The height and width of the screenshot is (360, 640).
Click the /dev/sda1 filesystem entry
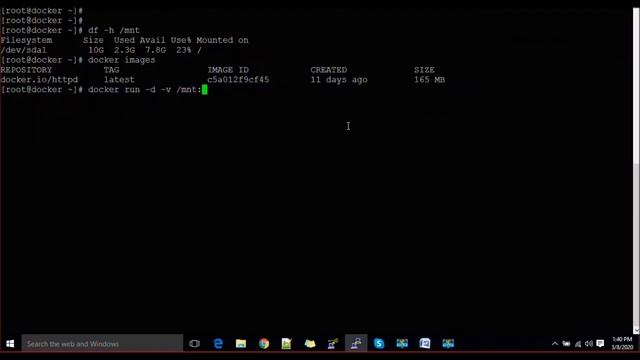tap(24, 50)
